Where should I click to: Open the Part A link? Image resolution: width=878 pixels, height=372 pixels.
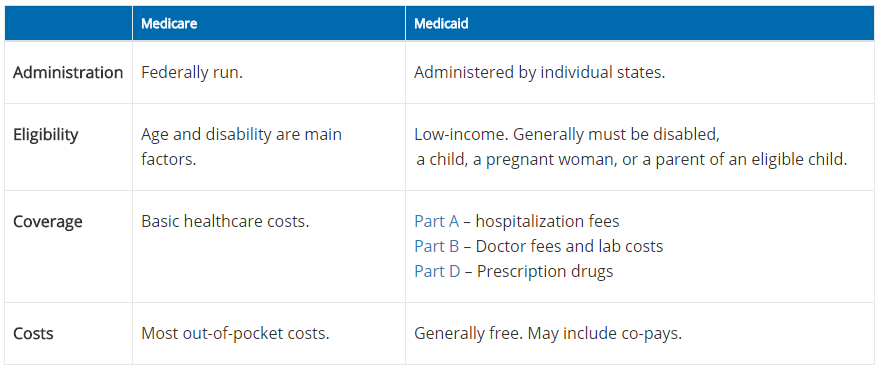(x=436, y=221)
